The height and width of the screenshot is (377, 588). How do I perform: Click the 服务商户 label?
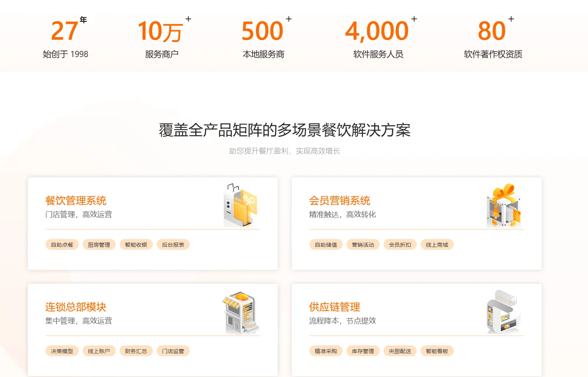162,54
